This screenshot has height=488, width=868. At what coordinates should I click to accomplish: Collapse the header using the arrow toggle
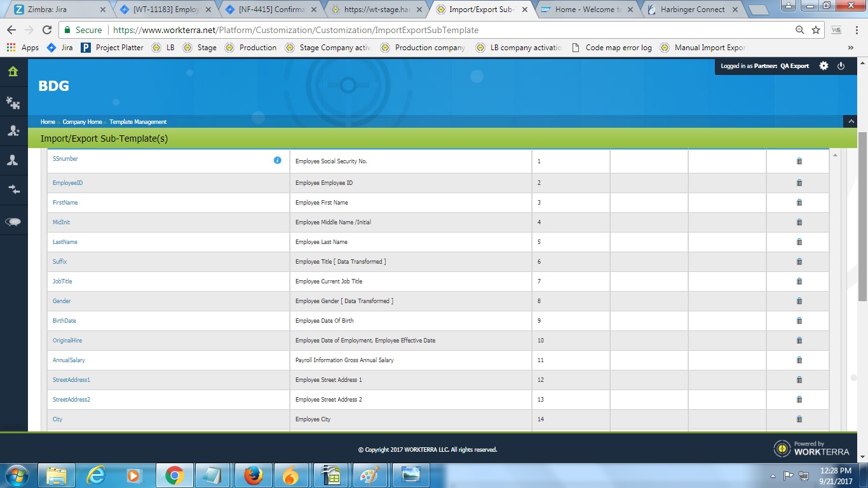(850, 121)
